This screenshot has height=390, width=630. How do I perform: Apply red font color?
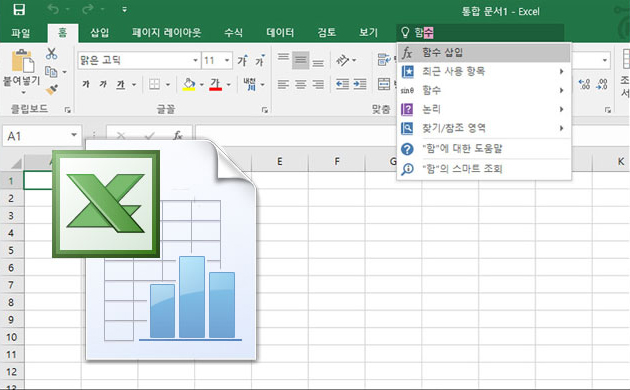point(215,84)
